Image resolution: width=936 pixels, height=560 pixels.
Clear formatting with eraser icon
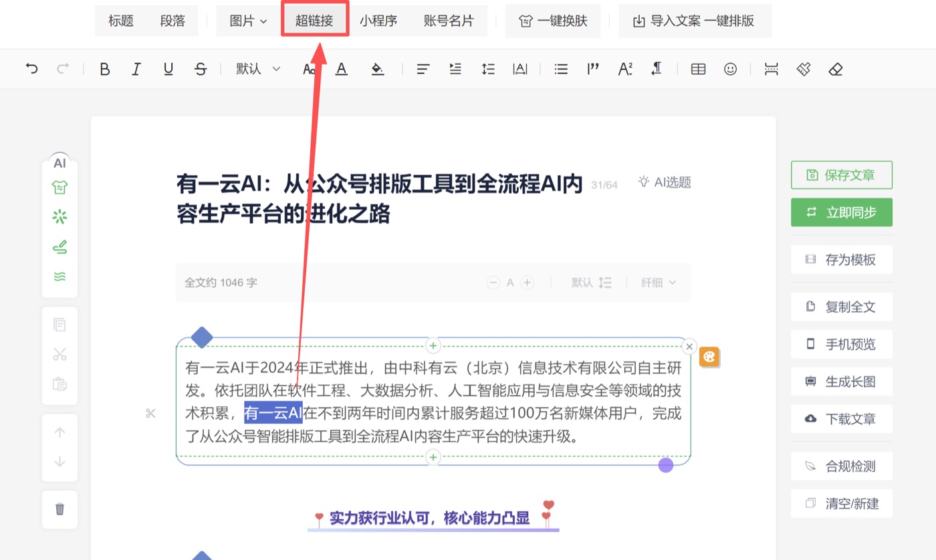click(836, 68)
